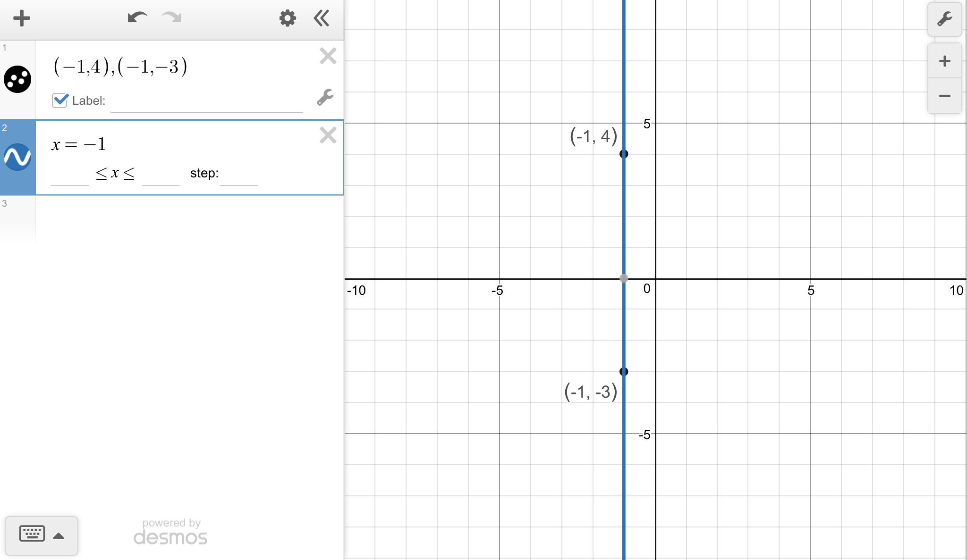Hide the x = -1 line
Viewport: 967px width, 560px height.
tap(17, 157)
